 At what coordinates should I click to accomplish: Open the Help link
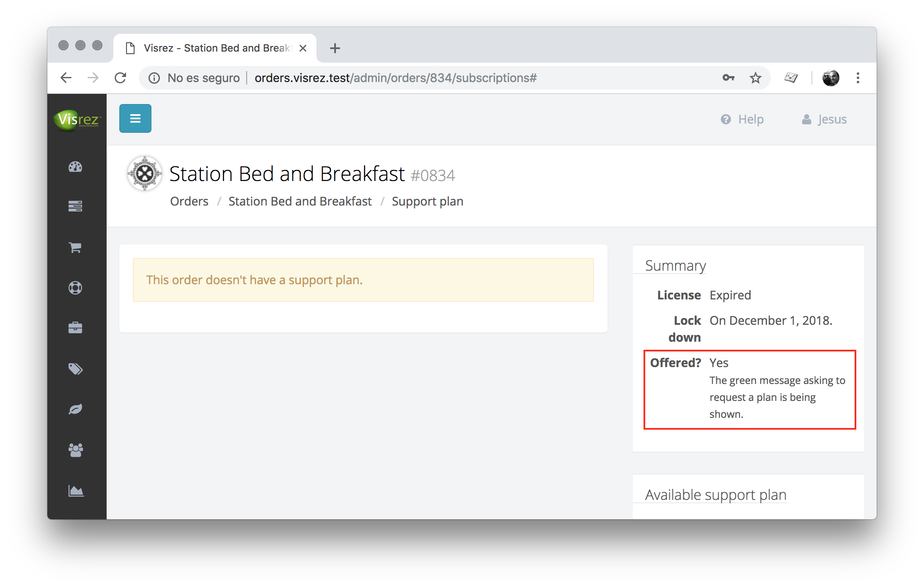point(742,119)
